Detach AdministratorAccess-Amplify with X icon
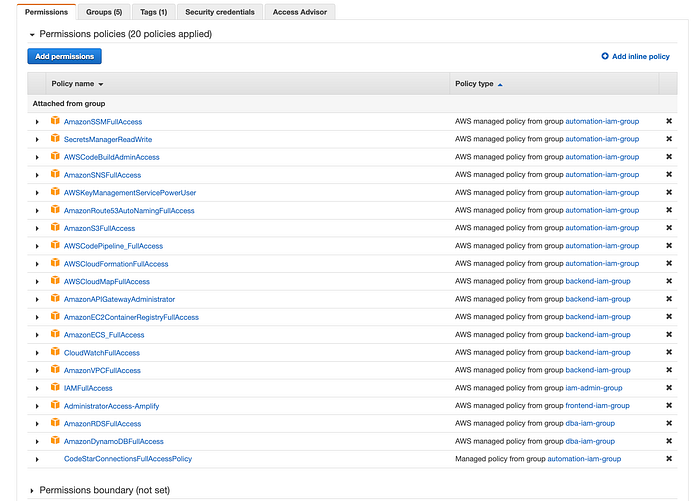Screen dimensions: 700x501 pyautogui.click(x=669, y=405)
